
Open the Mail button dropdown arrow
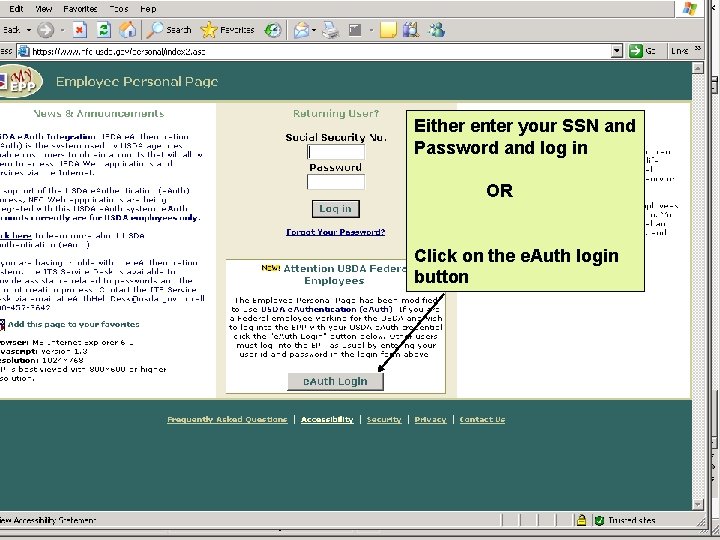(x=314, y=31)
